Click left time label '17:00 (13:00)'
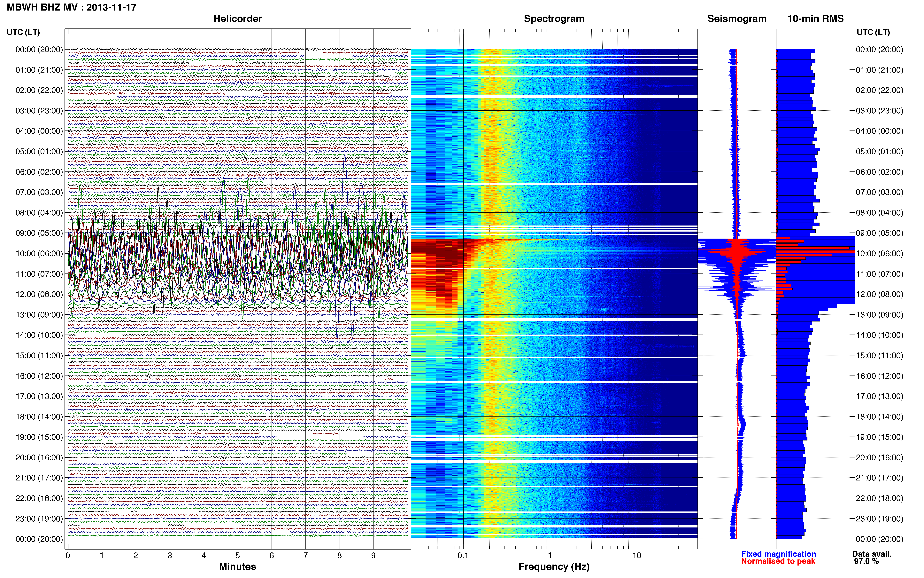The height and width of the screenshot is (578, 924). point(39,396)
